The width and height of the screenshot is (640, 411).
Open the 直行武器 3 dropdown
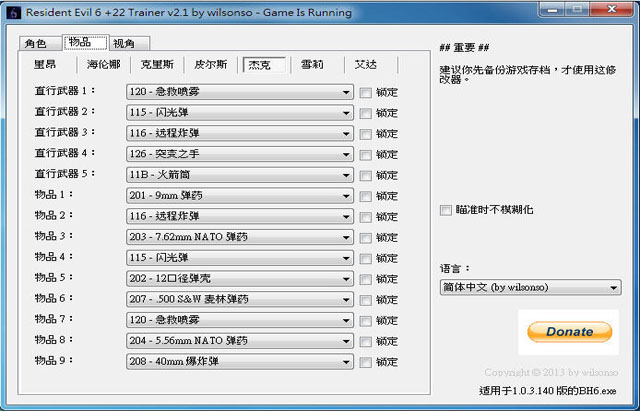pyautogui.click(x=240, y=133)
